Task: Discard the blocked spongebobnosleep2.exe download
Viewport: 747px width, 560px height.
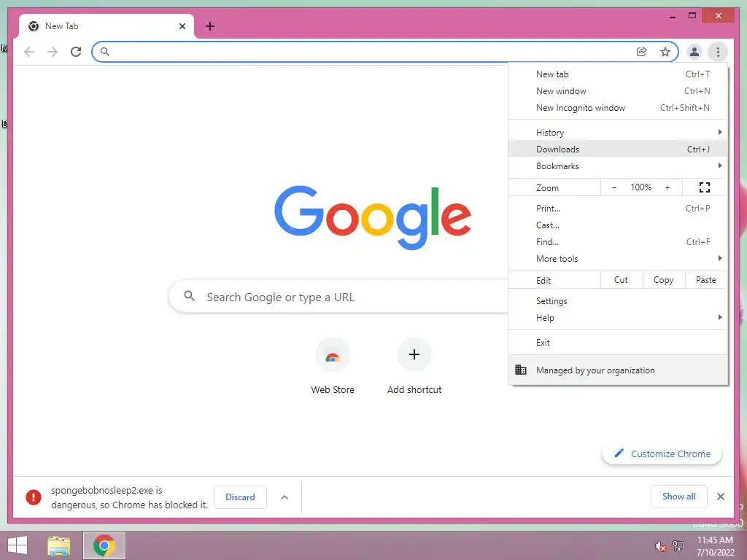Action: (x=240, y=497)
